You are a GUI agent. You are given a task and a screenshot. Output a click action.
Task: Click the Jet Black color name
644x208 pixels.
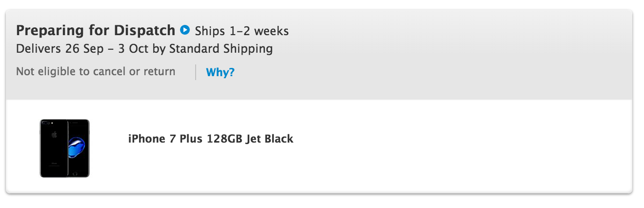pos(269,139)
